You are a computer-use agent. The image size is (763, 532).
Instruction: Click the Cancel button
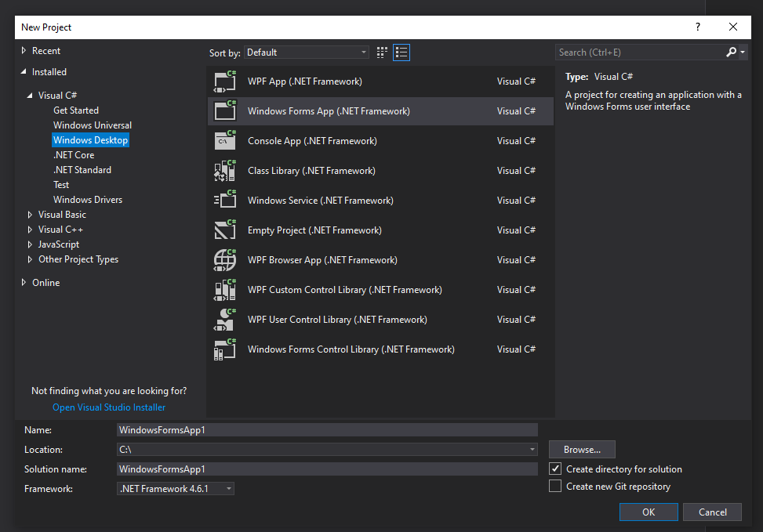[712, 512]
